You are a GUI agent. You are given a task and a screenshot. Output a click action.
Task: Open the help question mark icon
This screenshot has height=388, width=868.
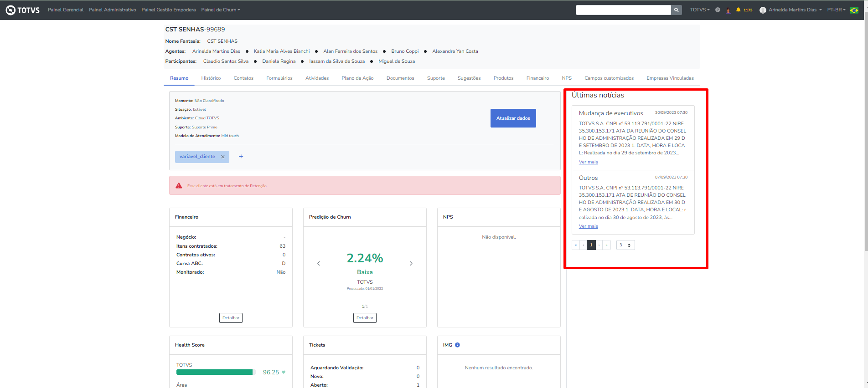point(718,10)
